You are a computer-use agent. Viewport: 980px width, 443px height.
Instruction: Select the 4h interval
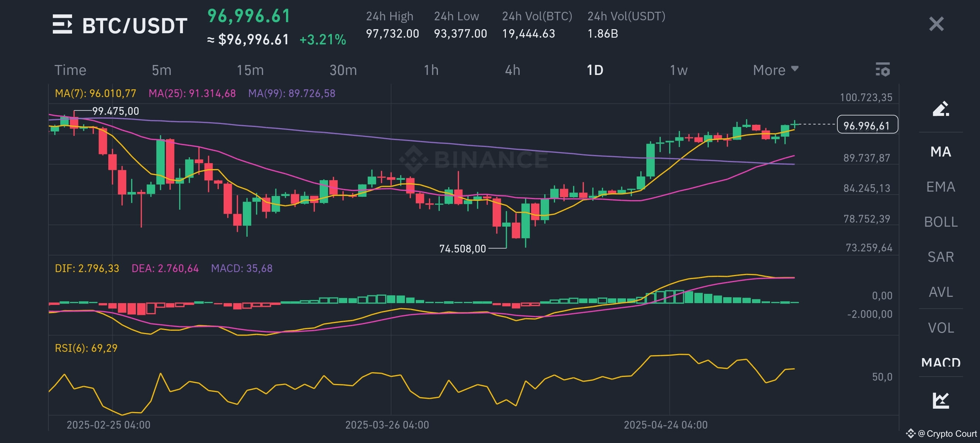point(513,70)
